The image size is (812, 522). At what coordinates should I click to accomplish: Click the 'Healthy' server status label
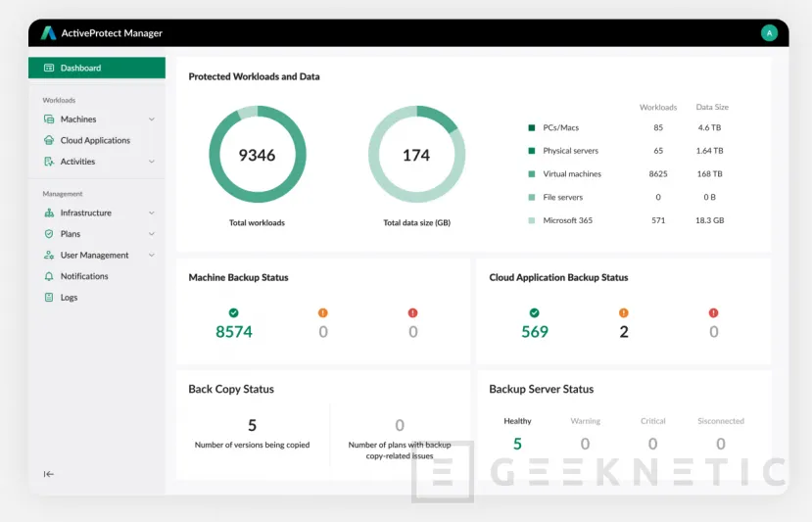pyautogui.click(x=517, y=421)
